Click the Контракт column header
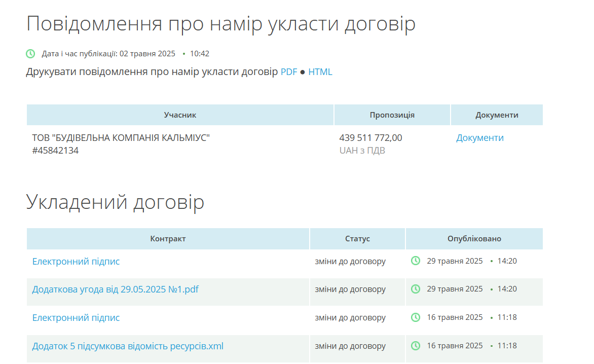 [x=168, y=239]
